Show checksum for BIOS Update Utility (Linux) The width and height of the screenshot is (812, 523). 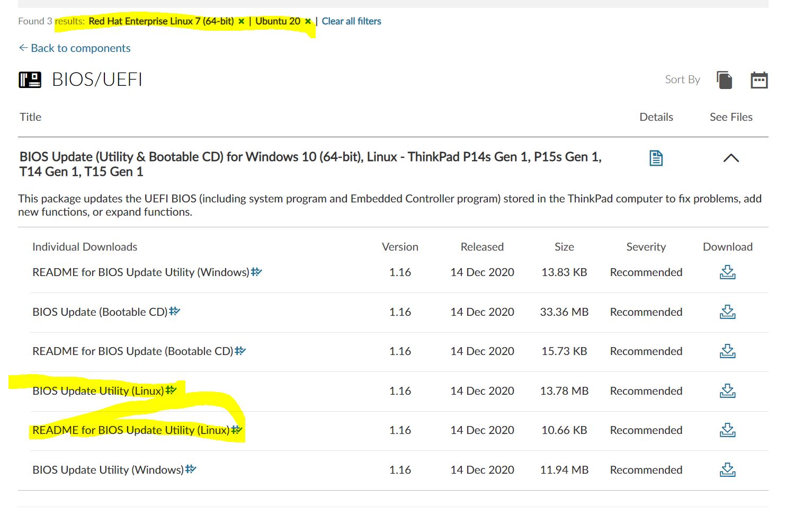point(171,390)
